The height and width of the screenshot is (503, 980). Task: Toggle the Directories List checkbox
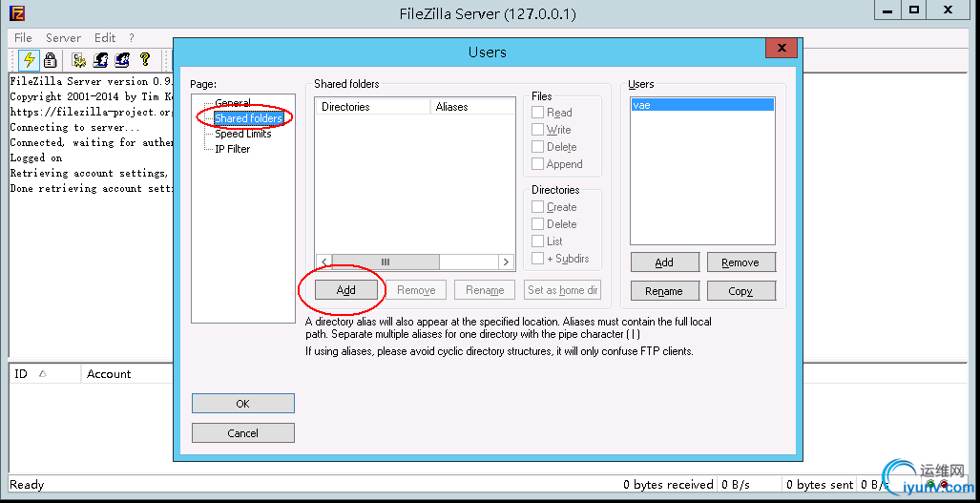[537, 241]
